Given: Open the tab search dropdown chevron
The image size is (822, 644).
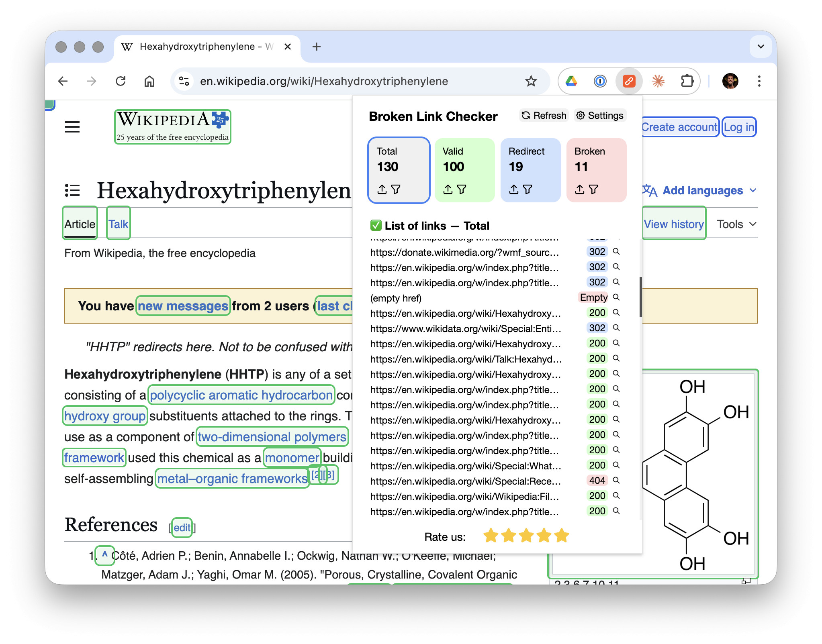Looking at the screenshot, I should click(761, 47).
